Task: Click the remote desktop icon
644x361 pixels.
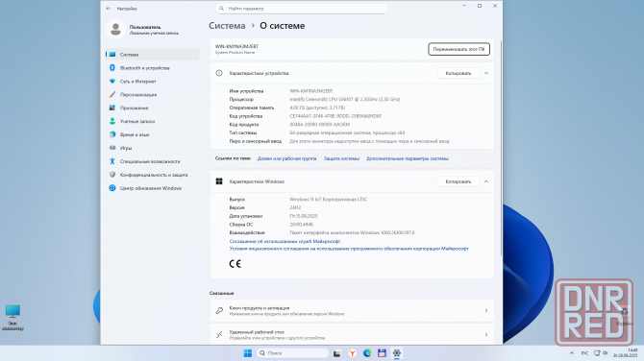Action: point(219,335)
